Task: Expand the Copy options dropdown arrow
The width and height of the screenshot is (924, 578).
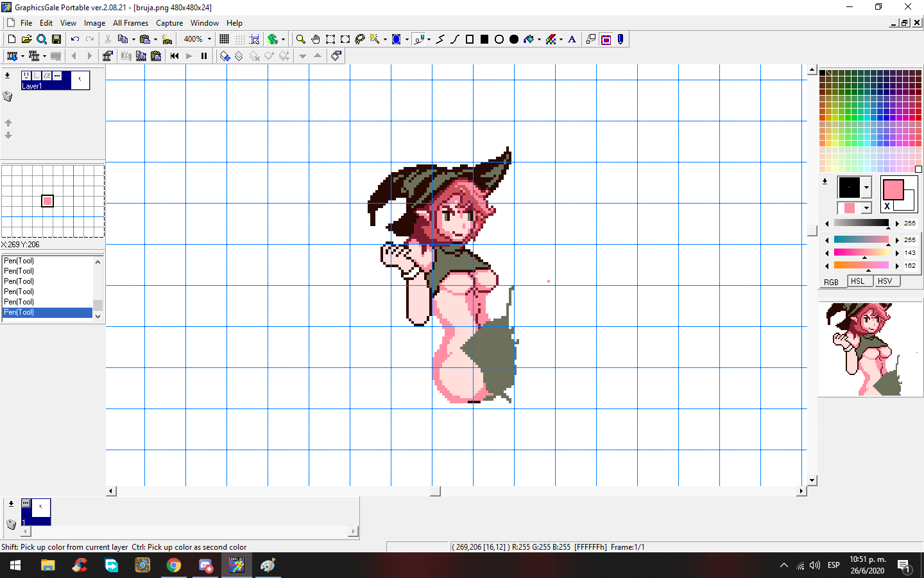Action: (x=133, y=39)
